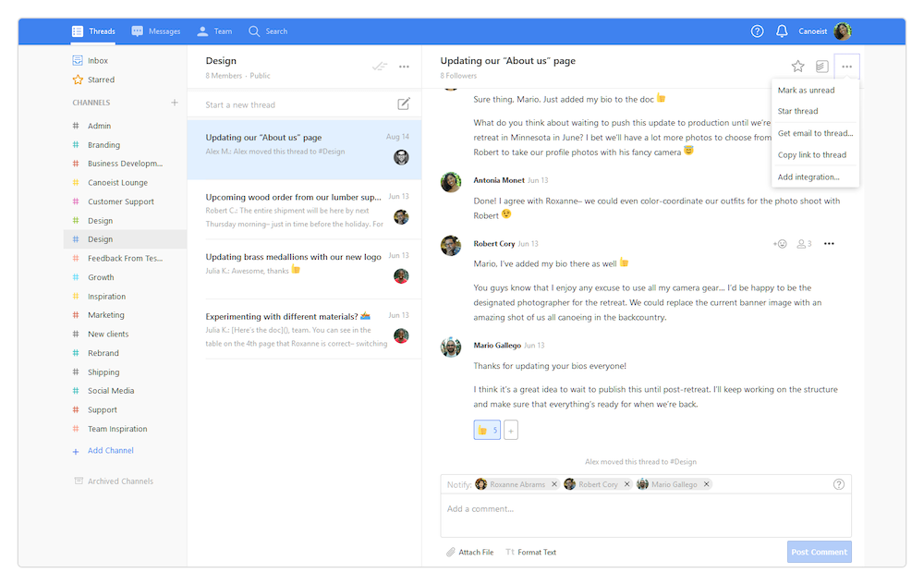Click the Notify help question icon

(x=839, y=484)
